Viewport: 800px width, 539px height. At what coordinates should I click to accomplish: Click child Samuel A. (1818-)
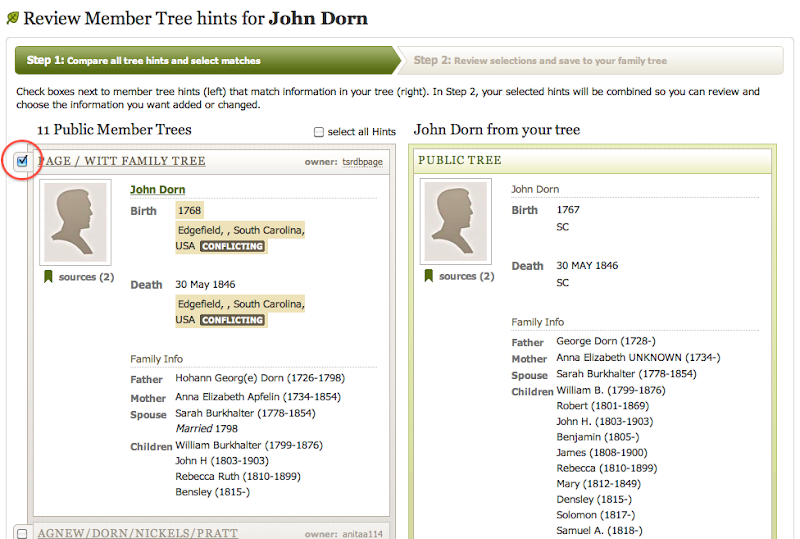[599, 530]
